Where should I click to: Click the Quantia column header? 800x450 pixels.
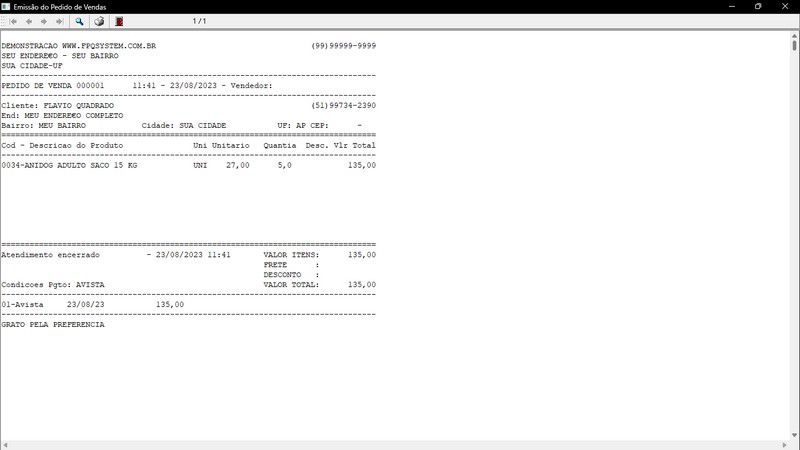pyautogui.click(x=280, y=145)
